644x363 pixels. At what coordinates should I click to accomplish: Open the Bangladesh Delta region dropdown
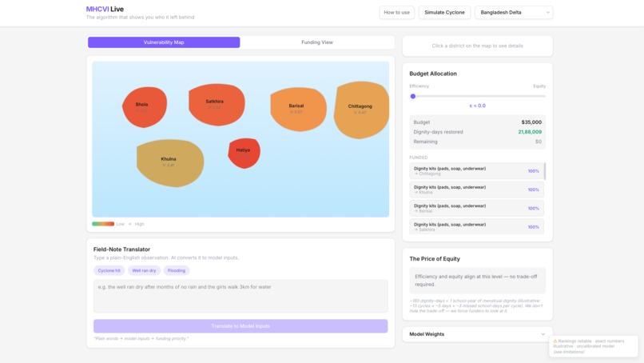coord(514,12)
